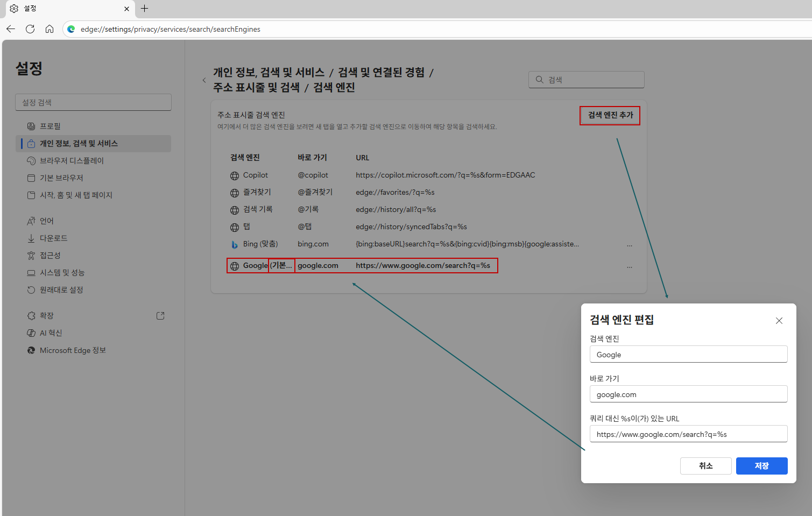The height and width of the screenshot is (516, 812).
Task: Reload the page with refresh icon
Action: point(30,29)
